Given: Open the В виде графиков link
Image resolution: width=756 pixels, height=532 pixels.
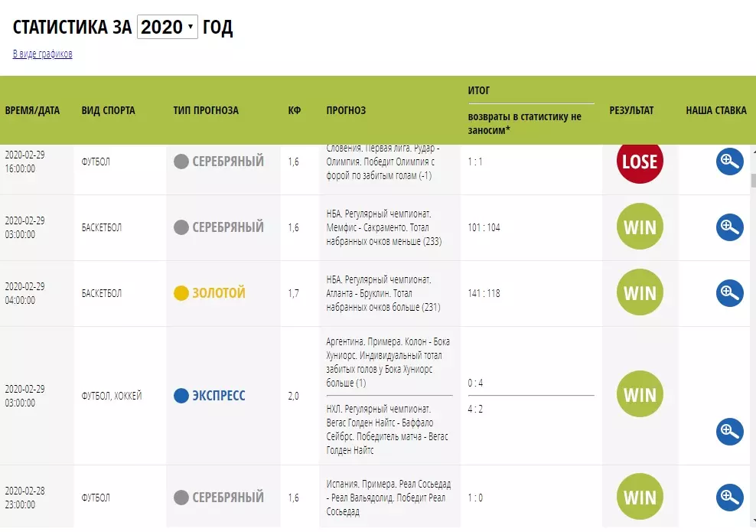Looking at the screenshot, I should (x=42, y=54).
